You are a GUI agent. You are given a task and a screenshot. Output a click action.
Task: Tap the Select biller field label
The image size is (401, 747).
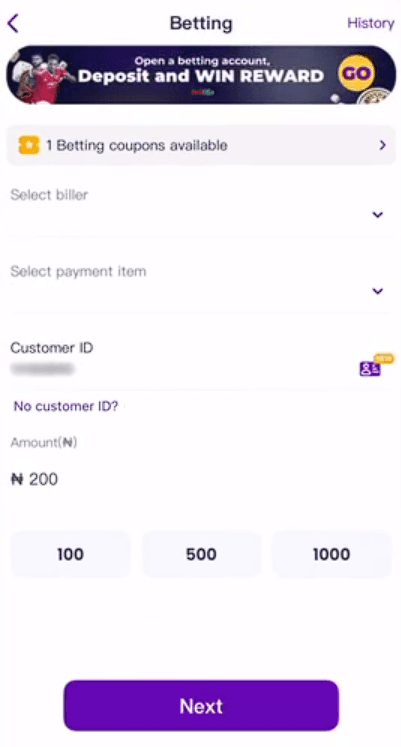(49, 195)
